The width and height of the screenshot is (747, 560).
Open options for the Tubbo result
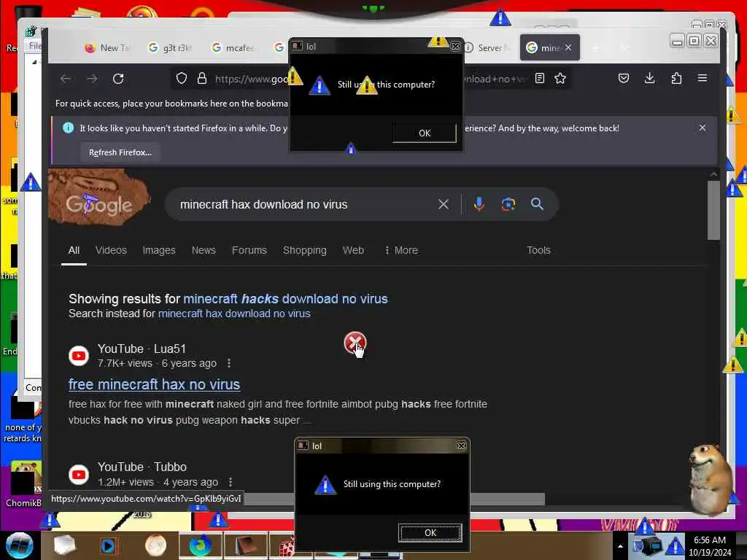coord(231,482)
